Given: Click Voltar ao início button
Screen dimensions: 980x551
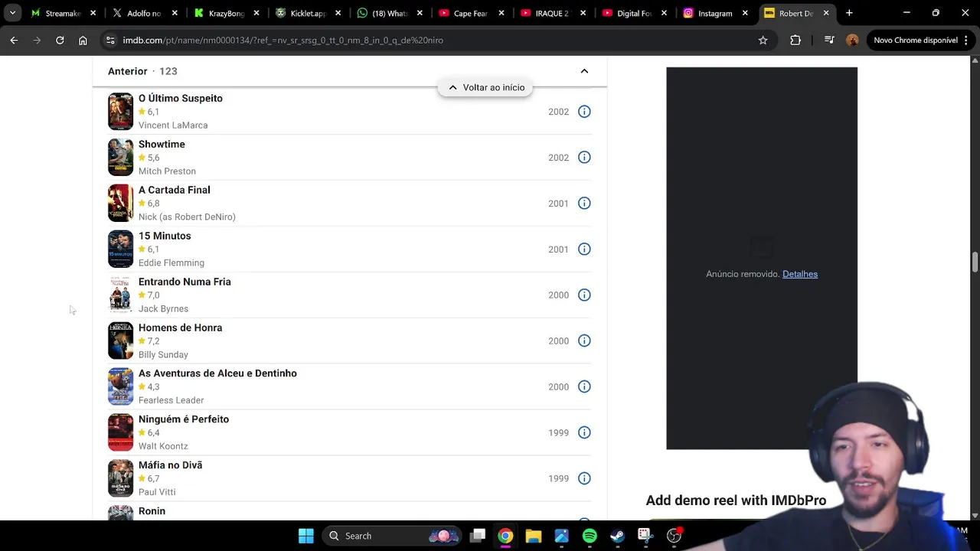Looking at the screenshot, I should (486, 87).
